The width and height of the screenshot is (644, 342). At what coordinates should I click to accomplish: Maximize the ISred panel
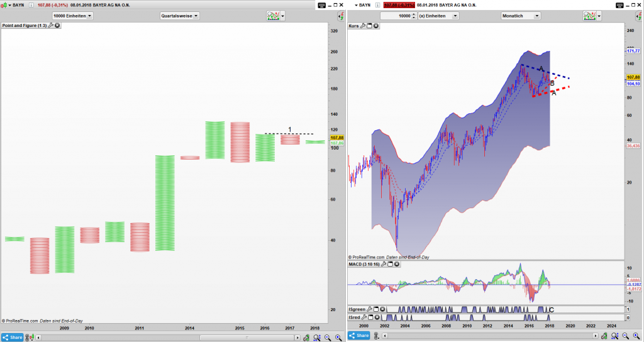click(x=370, y=317)
